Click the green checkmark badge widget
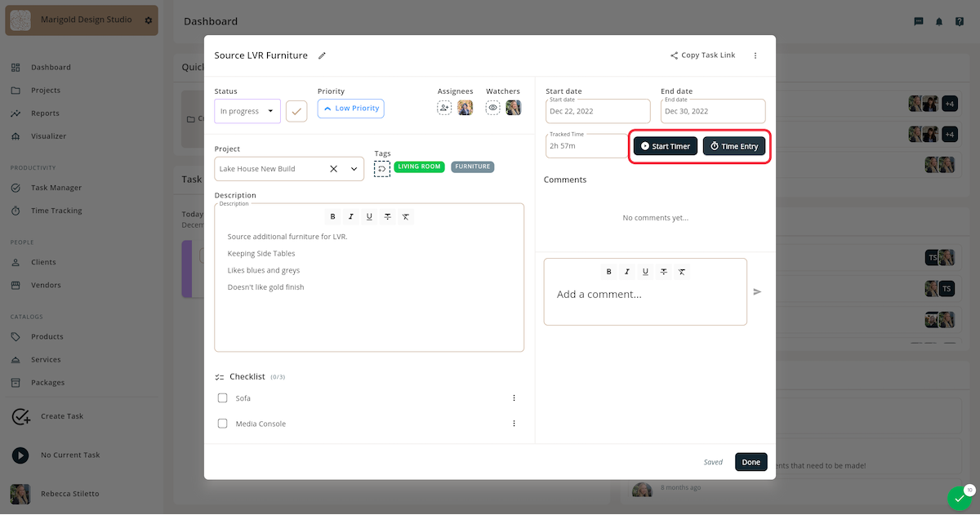Viewport: 980px width, 515px height. tap(959, 498)
